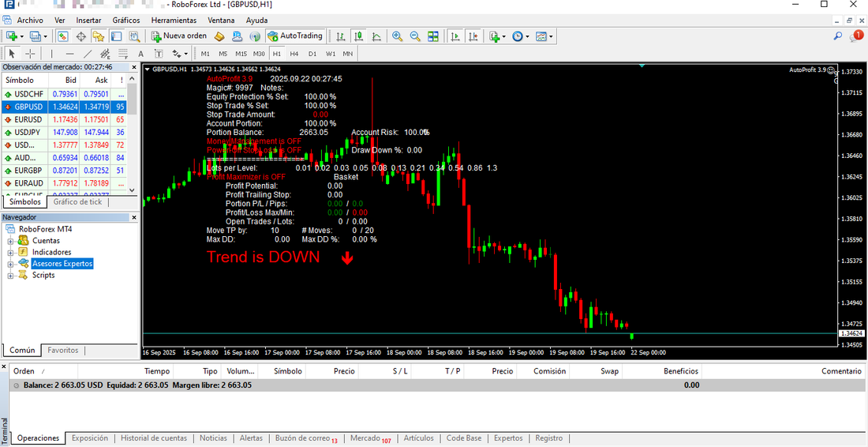Select the trendline tool

tap(88, 54)
